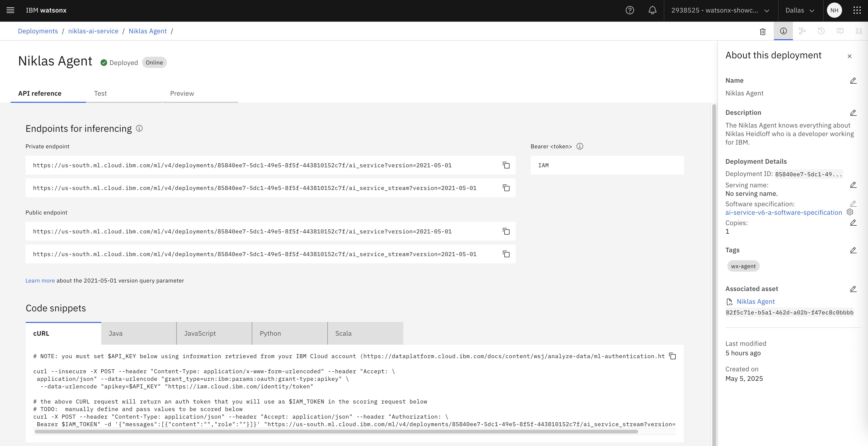868x446 pixels.
Task: Open ai-service-v6-a-software-specification link
Action: (x=784, y=213)
